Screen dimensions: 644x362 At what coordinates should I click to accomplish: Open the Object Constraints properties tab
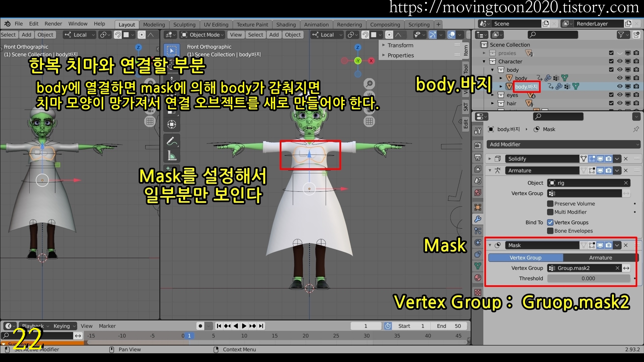point(478,254)
